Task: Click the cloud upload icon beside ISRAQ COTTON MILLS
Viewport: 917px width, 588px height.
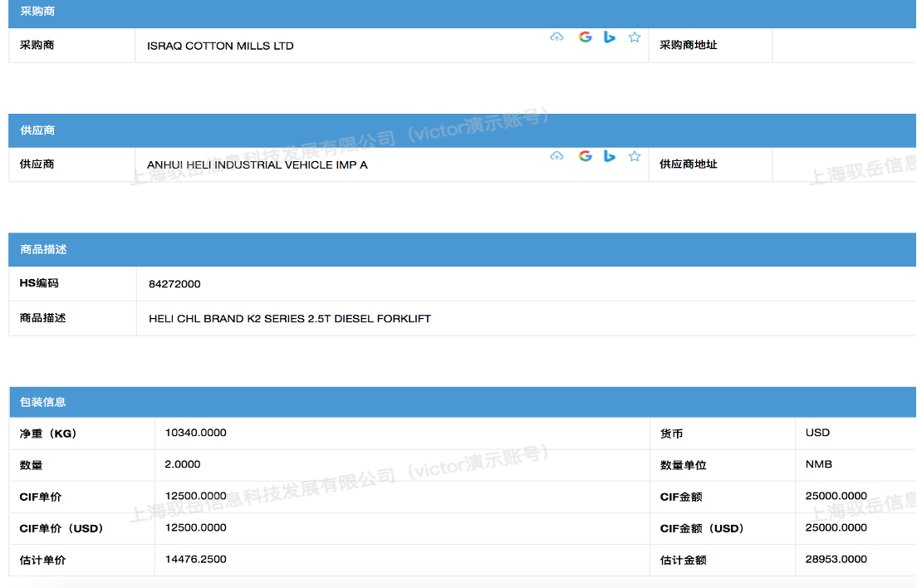Action: click(557, 37)
